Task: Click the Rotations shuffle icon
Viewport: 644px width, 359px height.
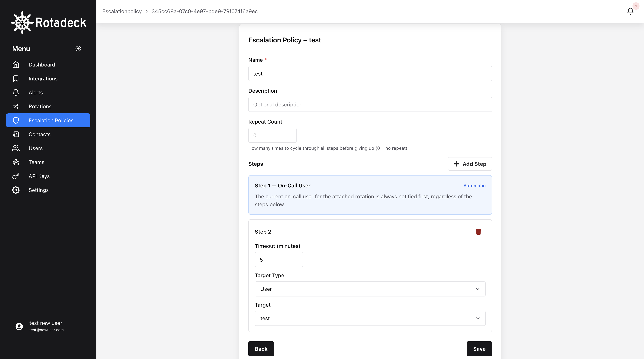Action: coord(16,106)
